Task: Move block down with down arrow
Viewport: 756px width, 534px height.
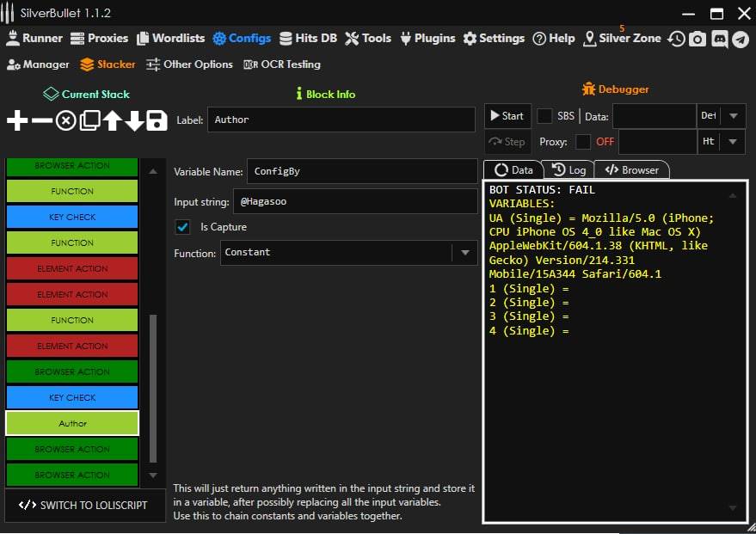Action: (134, 120)
